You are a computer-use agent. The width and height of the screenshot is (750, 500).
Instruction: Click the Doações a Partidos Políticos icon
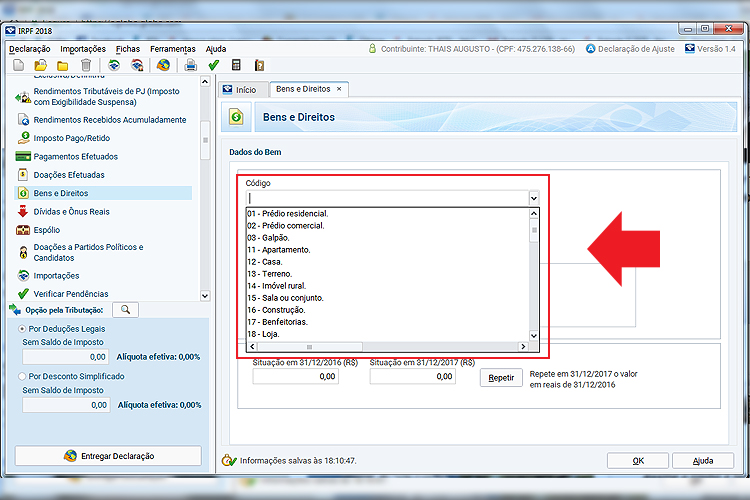[x=23, y=252]
